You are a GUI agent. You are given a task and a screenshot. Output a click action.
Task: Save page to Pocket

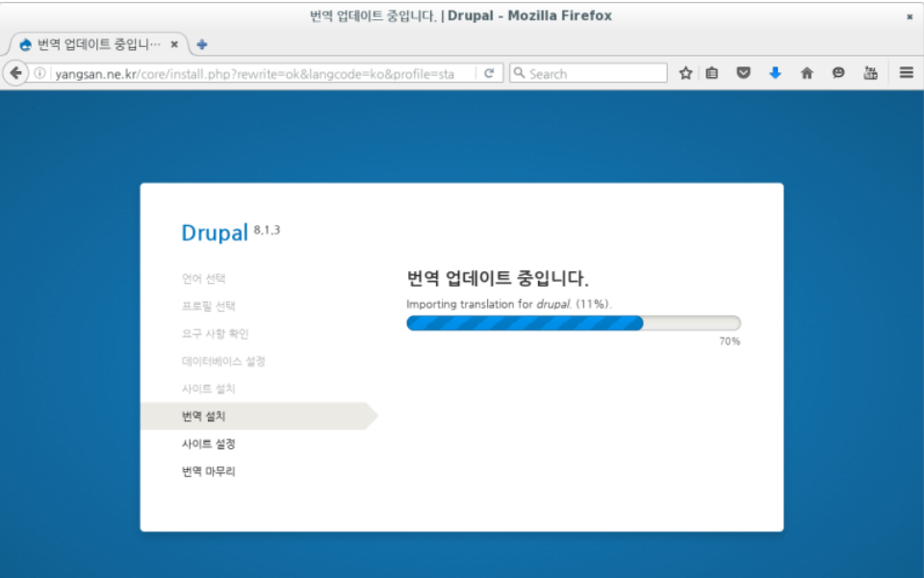click(744, 73)
